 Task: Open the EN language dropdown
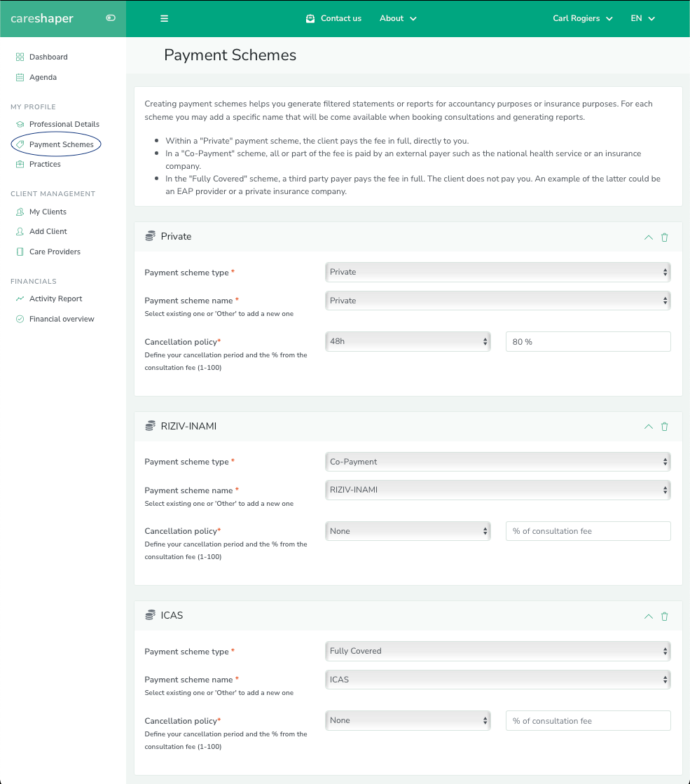coord(642,18)
